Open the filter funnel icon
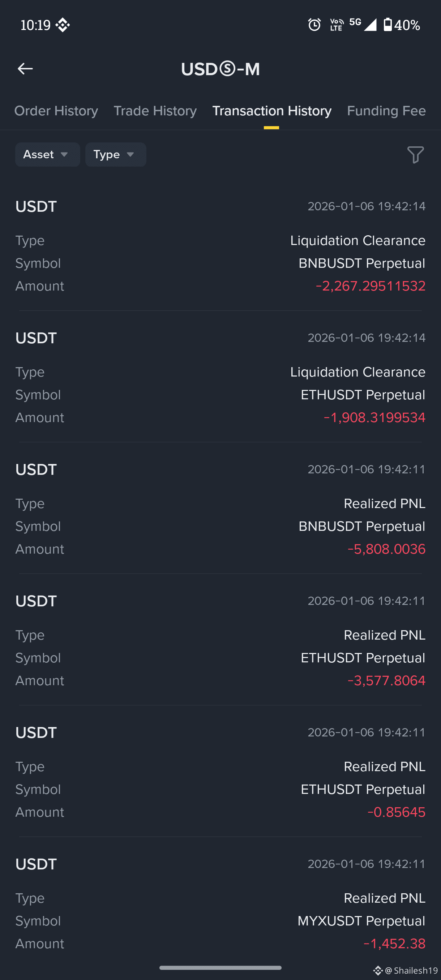441x980 pixels. click(415, 154)
